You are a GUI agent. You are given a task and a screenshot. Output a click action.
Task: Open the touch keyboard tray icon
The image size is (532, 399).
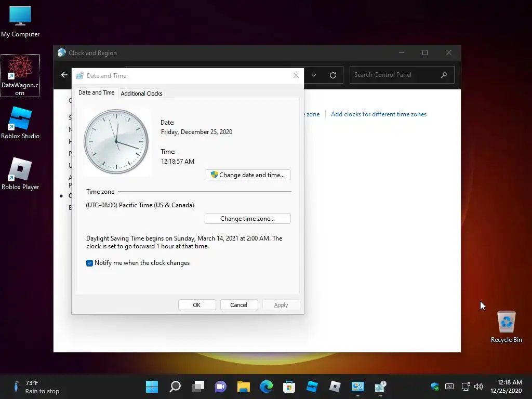tap(449, 387)
